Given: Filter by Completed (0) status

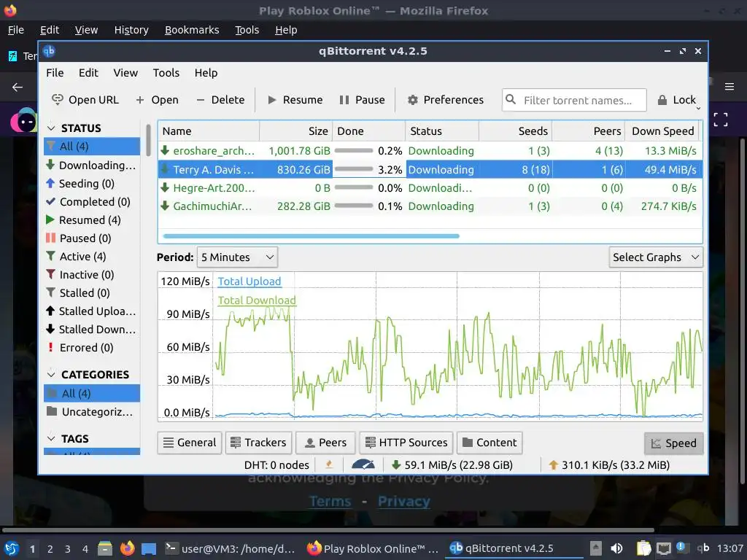Looking at the screenshot, I should click(x=92, y=202).
